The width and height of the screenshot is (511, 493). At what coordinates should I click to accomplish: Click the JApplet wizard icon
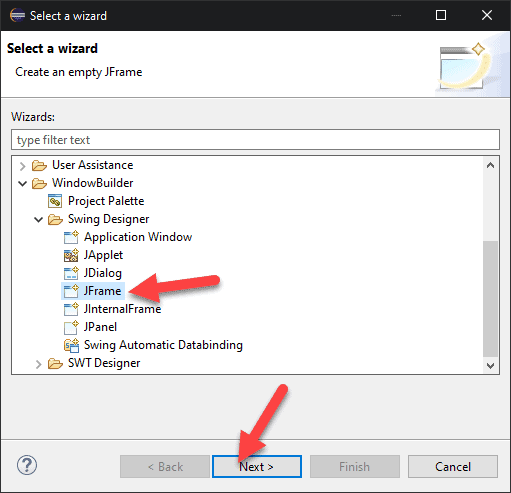click(71, 255)
